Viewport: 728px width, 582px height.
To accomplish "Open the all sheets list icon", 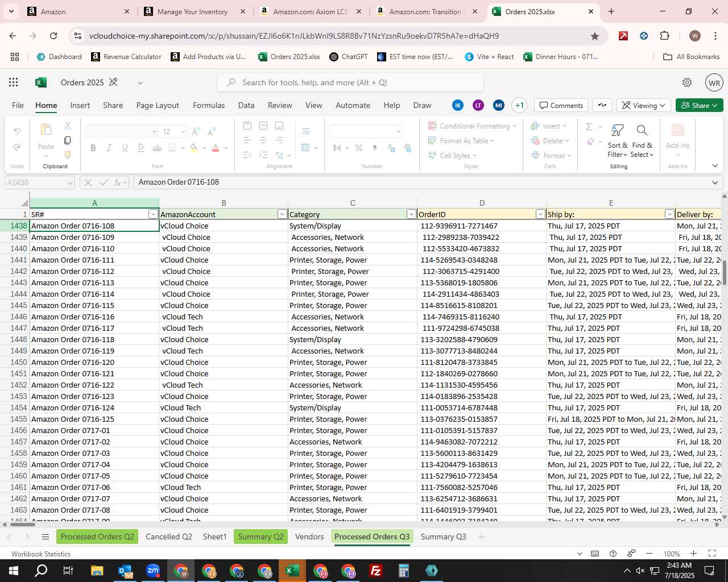I will pyautogui.click(x=45, y=537).
